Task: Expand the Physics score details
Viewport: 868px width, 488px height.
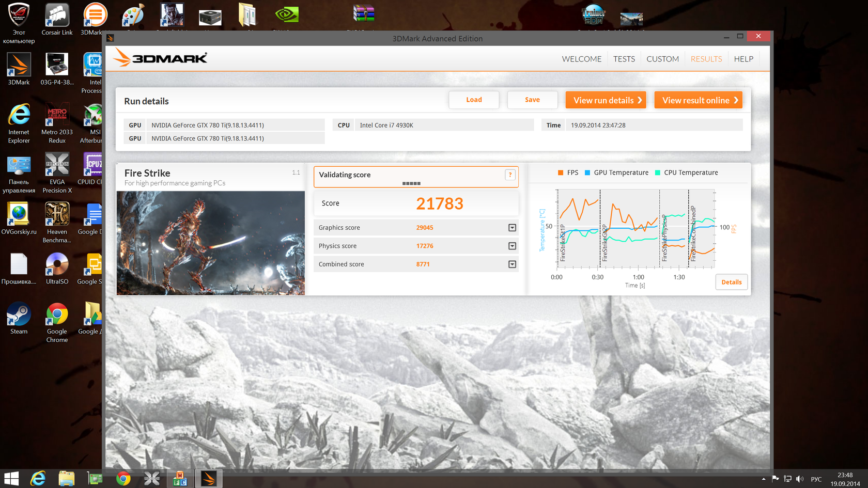Action: (512, 246)
